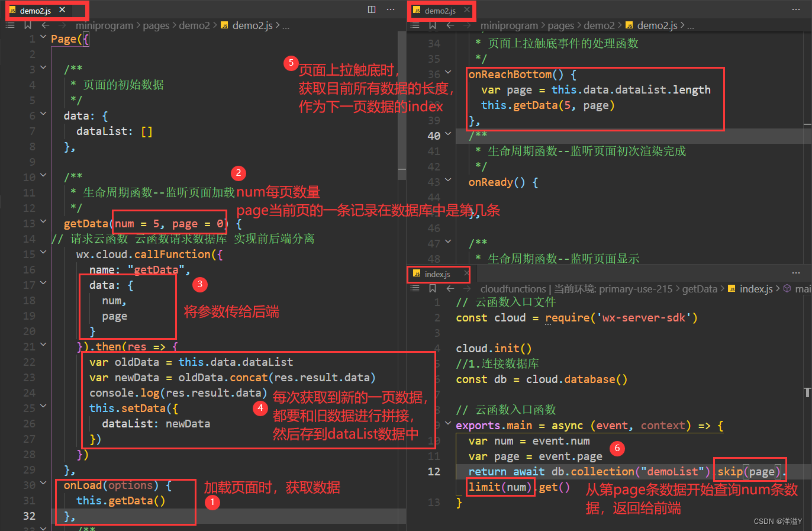This screenshot has height=531, width=812.
Task: Click 'miniprogram' breadcrumb in left editor
Action: 105,25
